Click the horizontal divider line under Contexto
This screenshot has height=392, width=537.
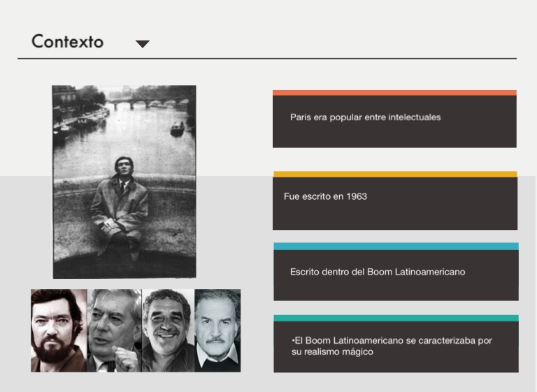pos(267,59)
